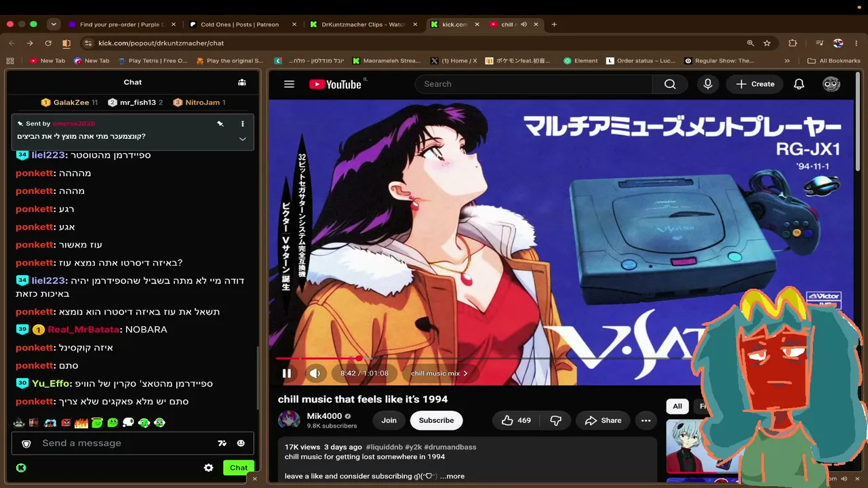Open the chat users list icon

coord(241,82)
